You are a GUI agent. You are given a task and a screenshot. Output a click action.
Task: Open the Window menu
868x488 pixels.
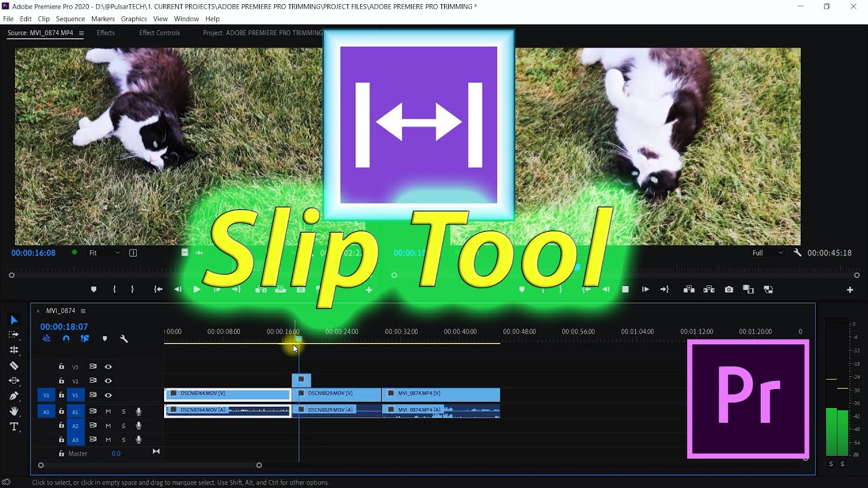[x=186, y=19]
